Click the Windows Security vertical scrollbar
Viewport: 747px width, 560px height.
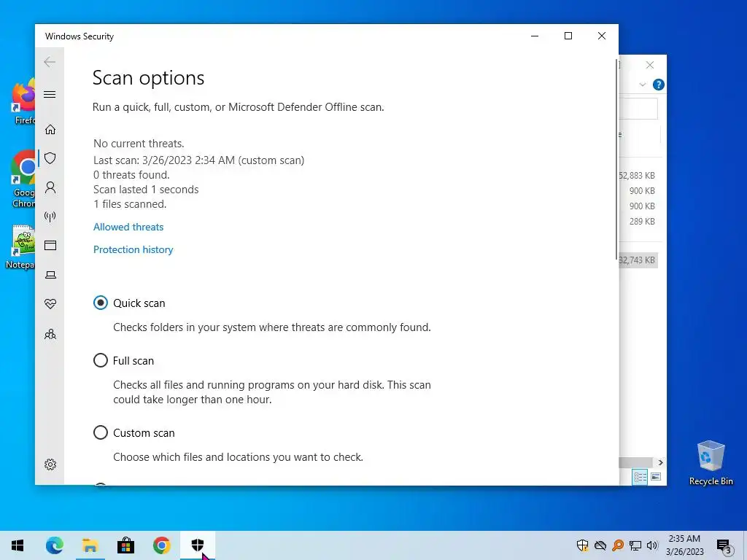click(x=616, y=160)
